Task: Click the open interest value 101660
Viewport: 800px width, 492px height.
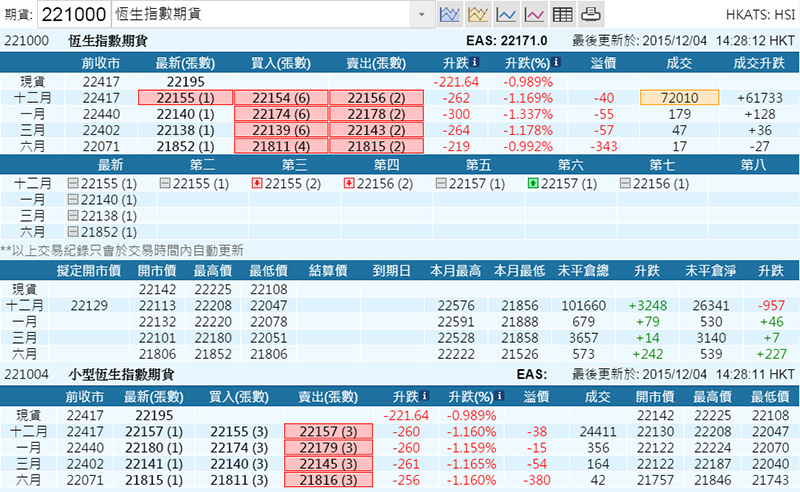Action: 583,305
